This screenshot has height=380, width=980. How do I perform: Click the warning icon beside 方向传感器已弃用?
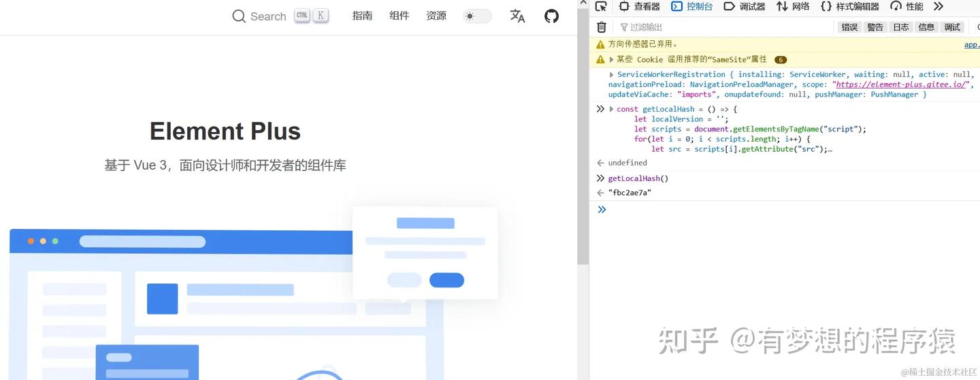[600, 44]
